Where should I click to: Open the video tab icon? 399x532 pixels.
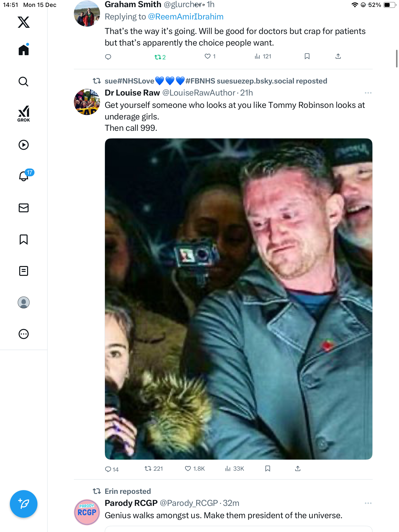(24, 145)
